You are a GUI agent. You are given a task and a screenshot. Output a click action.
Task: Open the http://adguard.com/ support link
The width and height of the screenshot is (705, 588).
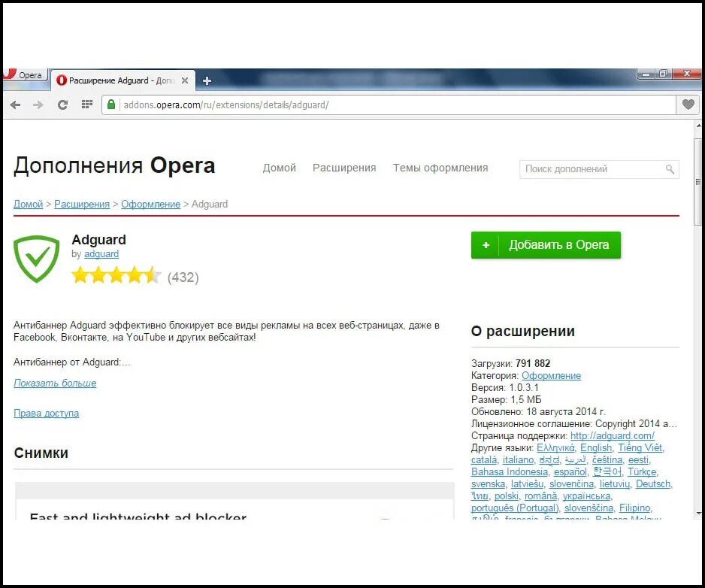(613, 436)
